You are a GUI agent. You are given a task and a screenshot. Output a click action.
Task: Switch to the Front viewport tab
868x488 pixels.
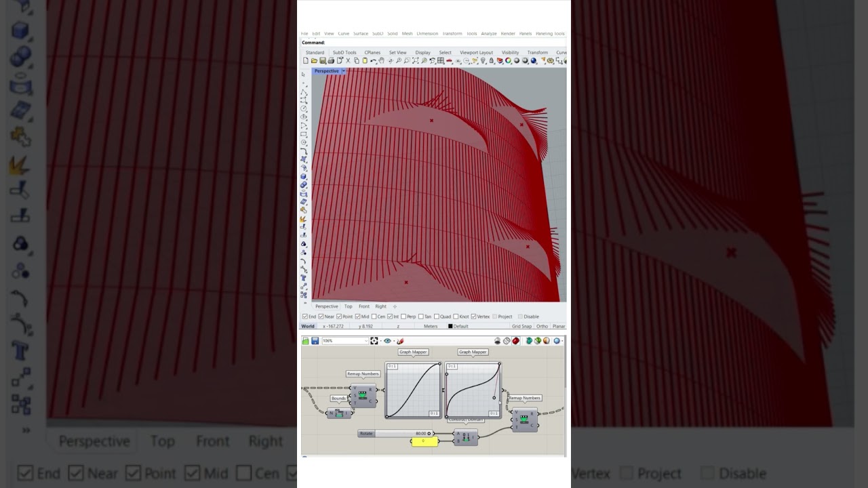tap(364, 306)
